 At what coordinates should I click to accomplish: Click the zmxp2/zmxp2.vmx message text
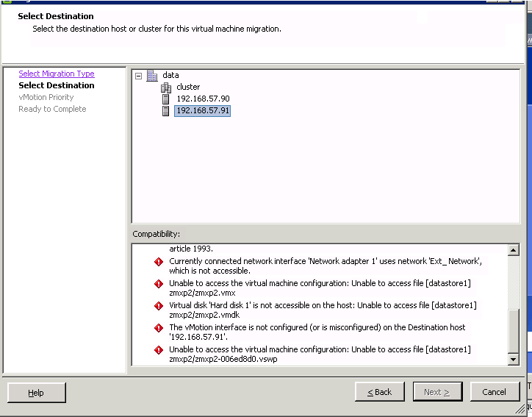320,288
